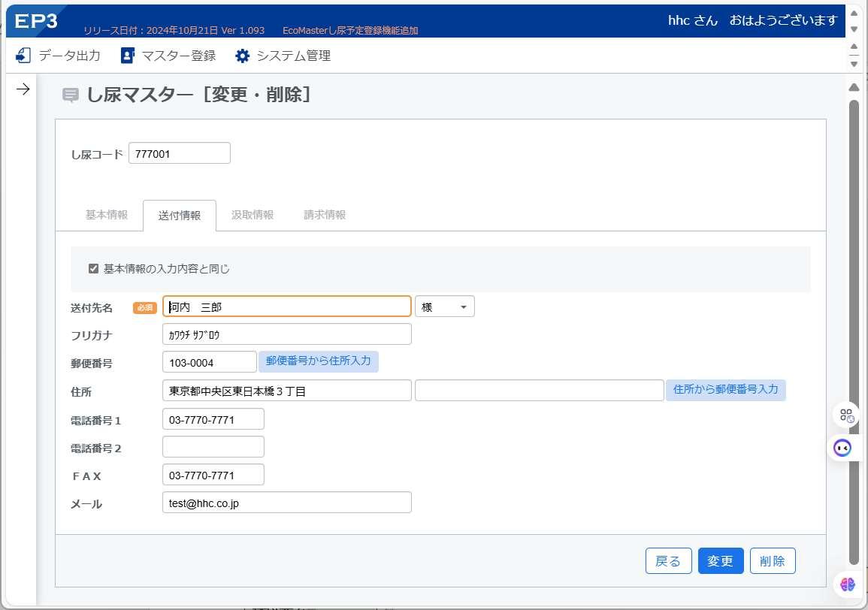Open the データ出力 export icon menu
This screenshot has height=610, width=868.
pyautogui.click(x=23, y=56)
